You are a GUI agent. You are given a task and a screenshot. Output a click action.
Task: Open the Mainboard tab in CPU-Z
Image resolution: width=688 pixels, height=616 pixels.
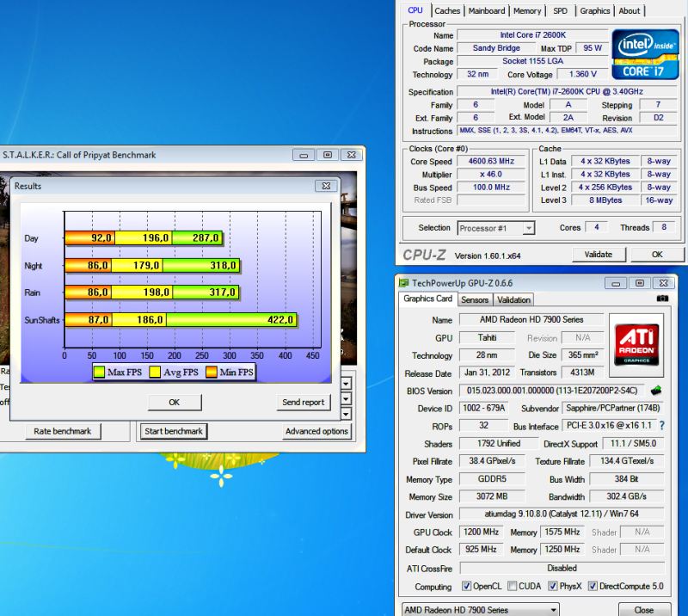(x=487, y=11)
